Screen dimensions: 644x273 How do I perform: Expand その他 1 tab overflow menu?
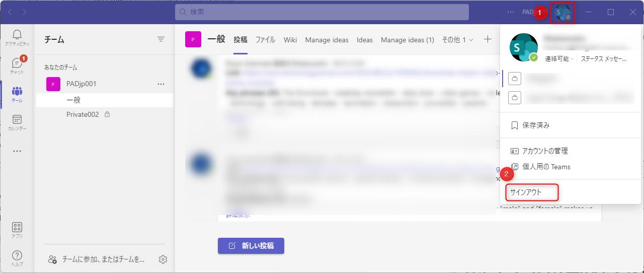pyautogui.click(x=457, y=40)
